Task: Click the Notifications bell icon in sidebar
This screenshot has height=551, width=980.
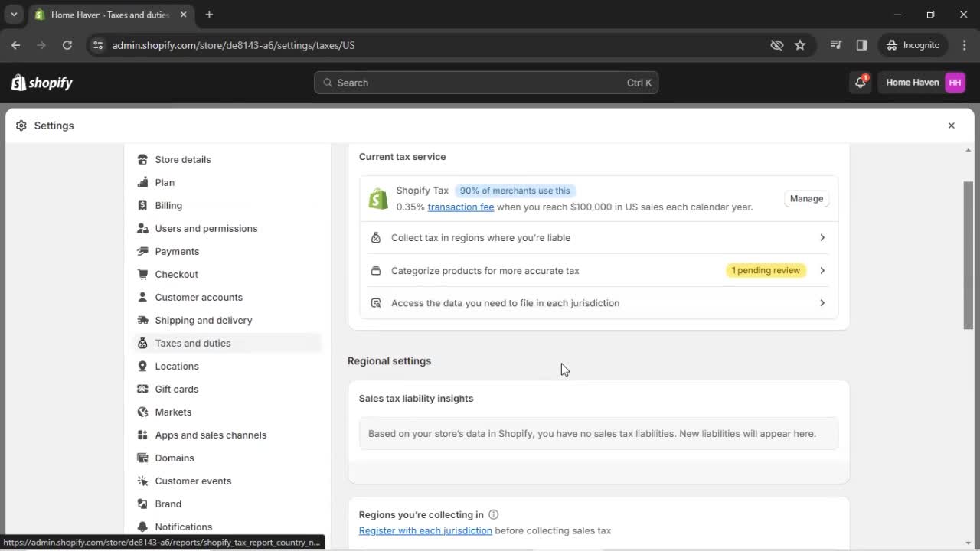Action: tap(142, 527)
